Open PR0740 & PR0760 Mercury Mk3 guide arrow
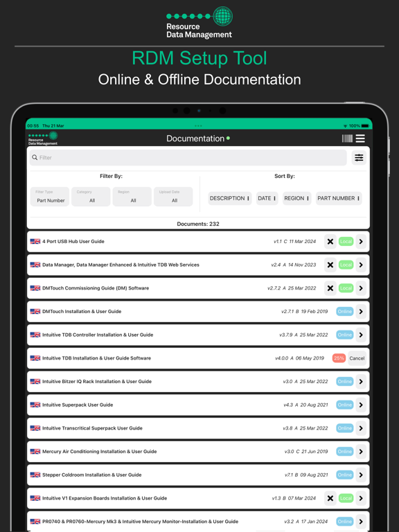 [x=361, y=522]
